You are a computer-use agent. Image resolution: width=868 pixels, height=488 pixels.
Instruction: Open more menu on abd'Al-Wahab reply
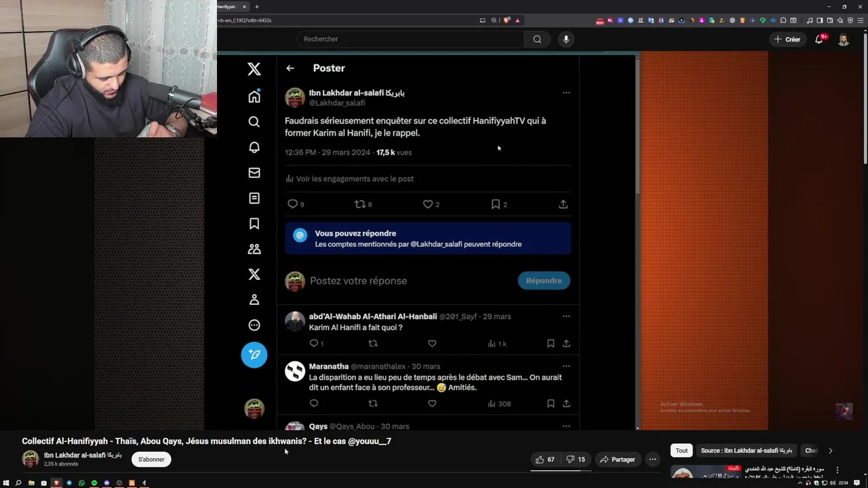coord(566,317)
